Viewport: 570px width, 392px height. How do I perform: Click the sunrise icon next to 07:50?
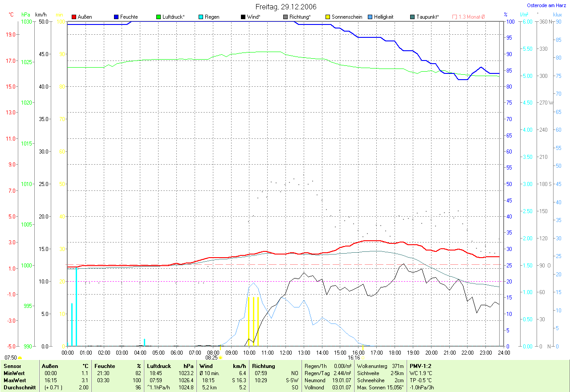(20, 358)
